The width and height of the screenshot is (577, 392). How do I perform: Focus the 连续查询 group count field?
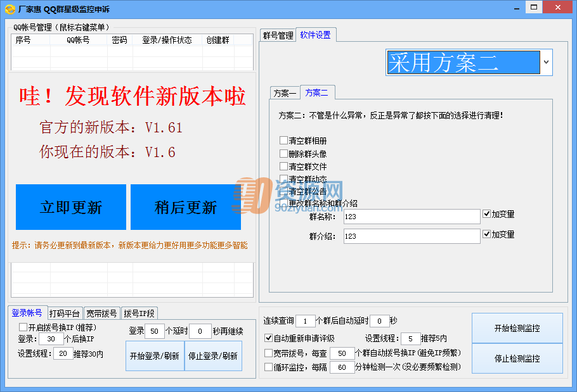(306, 321)
